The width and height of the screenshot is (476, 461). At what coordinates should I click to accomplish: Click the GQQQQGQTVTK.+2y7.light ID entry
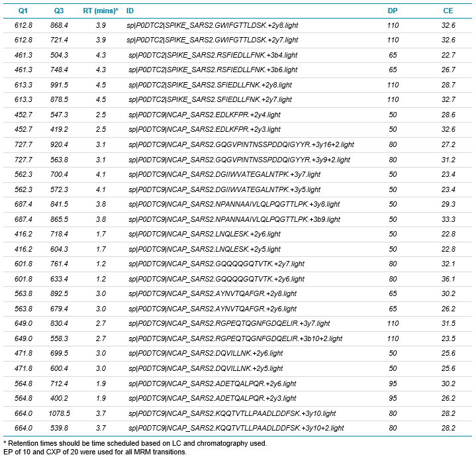[x=213, y=264]
